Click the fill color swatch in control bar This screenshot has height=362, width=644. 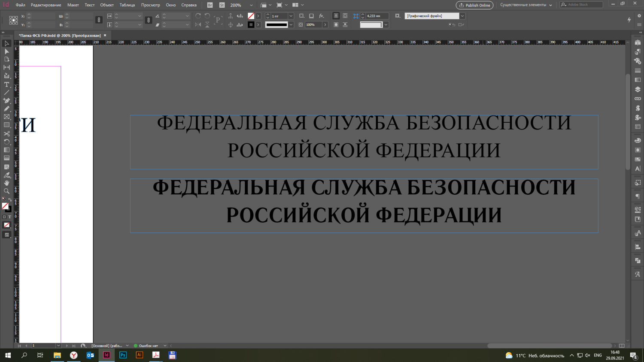(x=251, y=16)
